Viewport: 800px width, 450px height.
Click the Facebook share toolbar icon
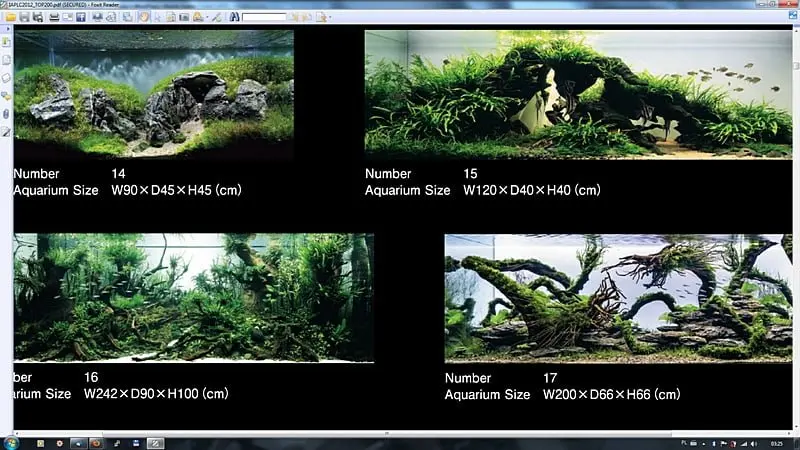point(81,17)
